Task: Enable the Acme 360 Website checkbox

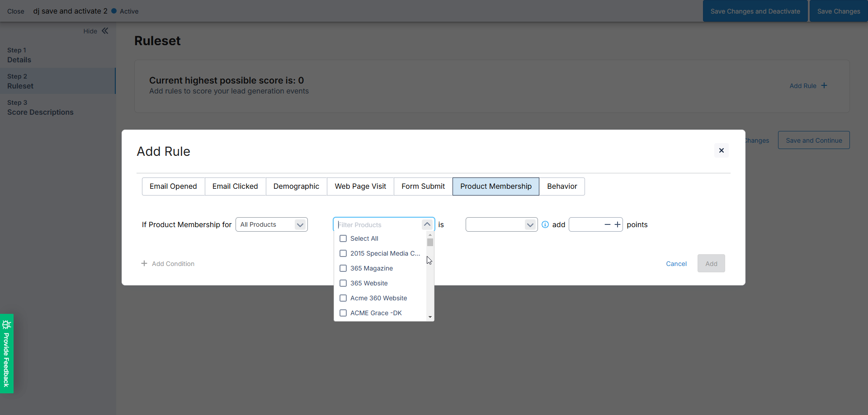Action: point(343,298)
